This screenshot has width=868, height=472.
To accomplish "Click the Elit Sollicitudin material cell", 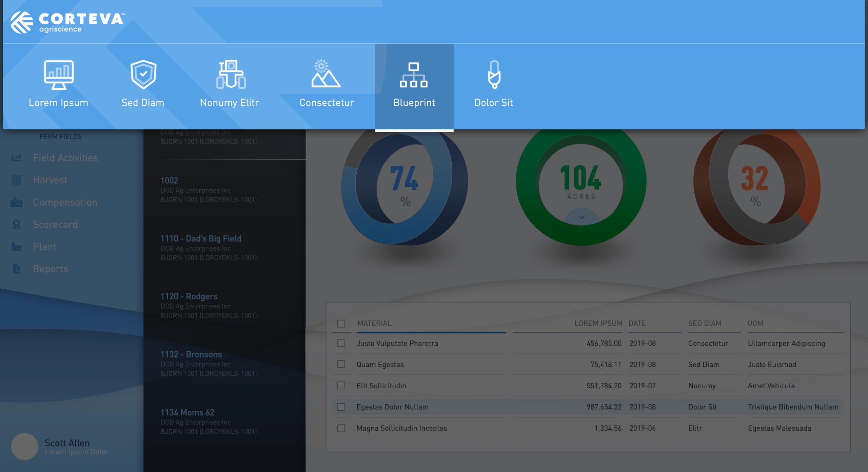I will (381, 386).
